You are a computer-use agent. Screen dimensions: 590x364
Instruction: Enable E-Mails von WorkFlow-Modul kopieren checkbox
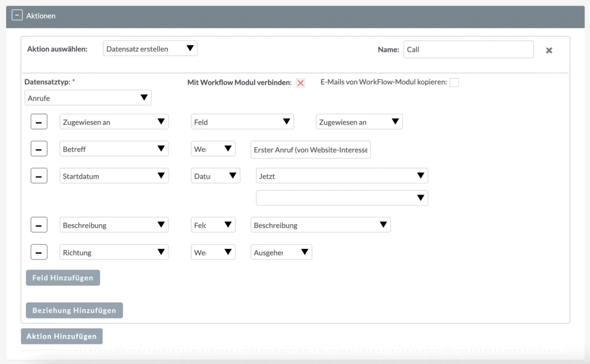point(454,83)
